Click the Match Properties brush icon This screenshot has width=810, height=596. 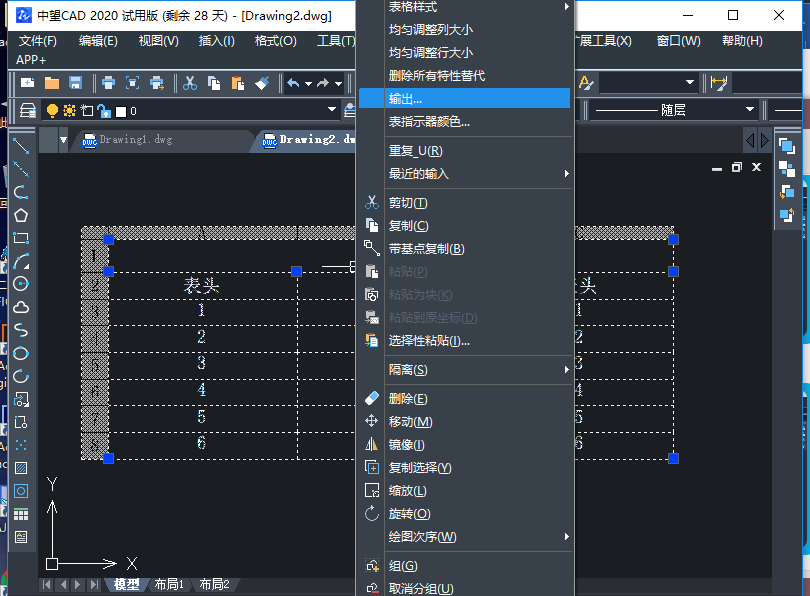(x=261, y=83)
